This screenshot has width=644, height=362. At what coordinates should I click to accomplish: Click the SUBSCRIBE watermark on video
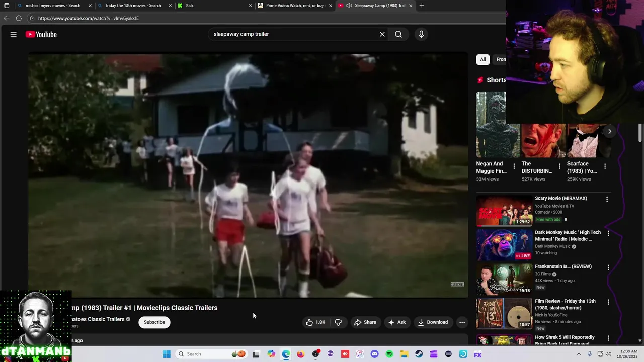click(457, 284)
